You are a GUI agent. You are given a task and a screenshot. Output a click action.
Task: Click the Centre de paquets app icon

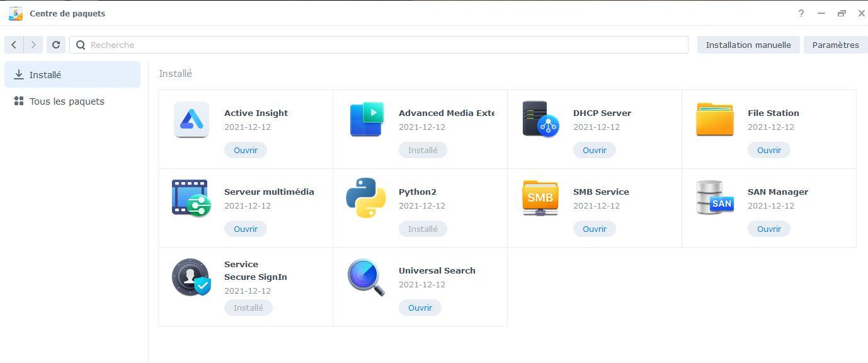point(15,13)
